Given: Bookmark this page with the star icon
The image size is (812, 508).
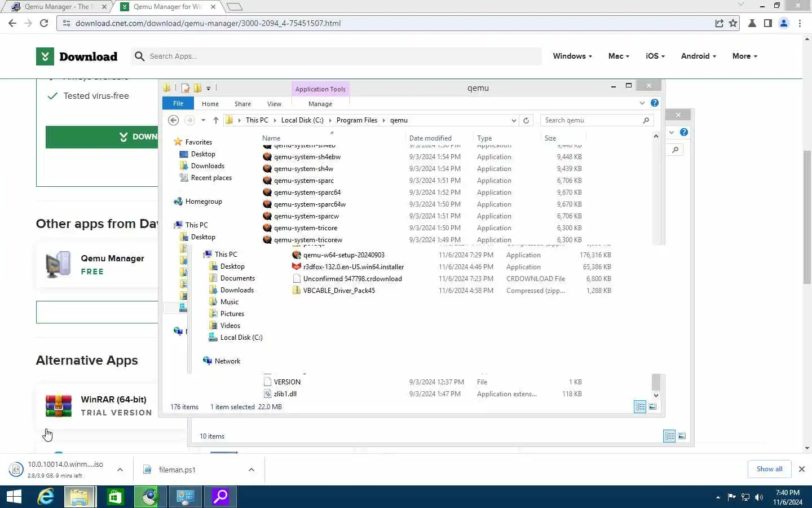Looking at the screenshot, I should [733, 23].
